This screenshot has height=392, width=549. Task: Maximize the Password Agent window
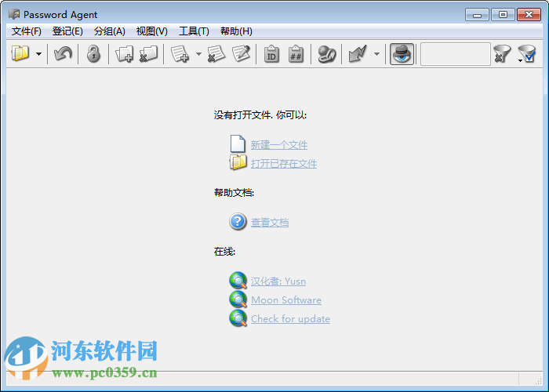[503, 15]
